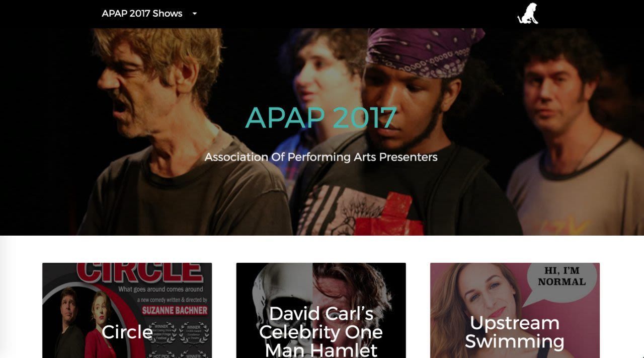This screenshot has height=358, width=644.
Task: Click the red CIRCLE poster lettering
Action: click(x=139, y=273)
